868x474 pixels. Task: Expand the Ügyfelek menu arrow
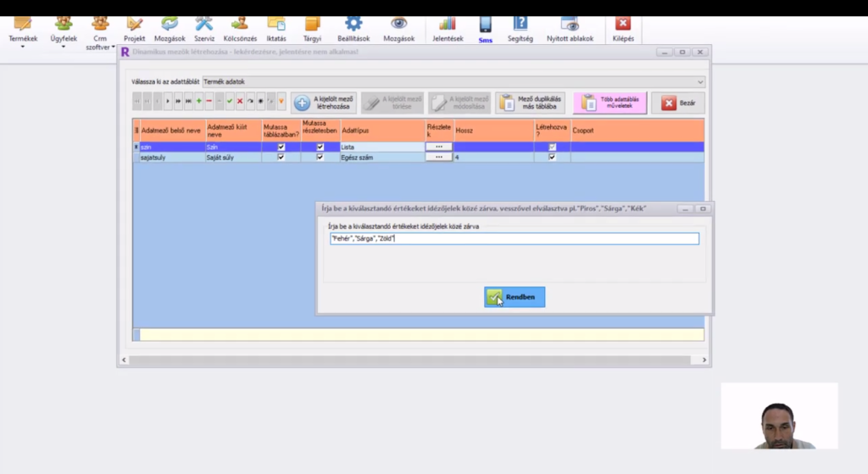pos(64,47)
